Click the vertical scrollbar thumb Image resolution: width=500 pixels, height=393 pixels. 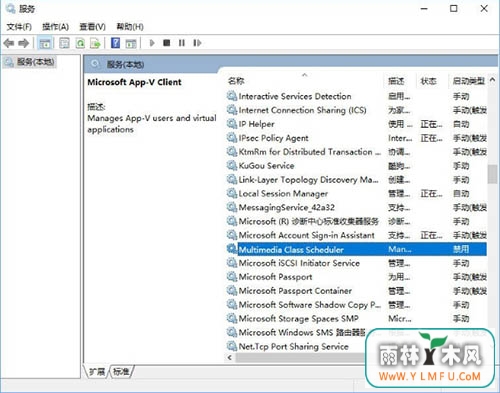pos(492,174)
